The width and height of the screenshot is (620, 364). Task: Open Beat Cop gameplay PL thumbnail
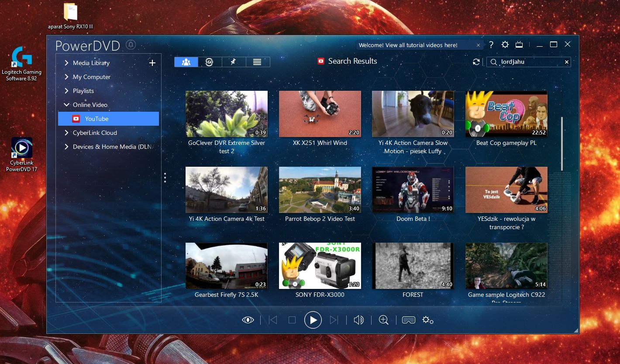[x=506, y=114]
